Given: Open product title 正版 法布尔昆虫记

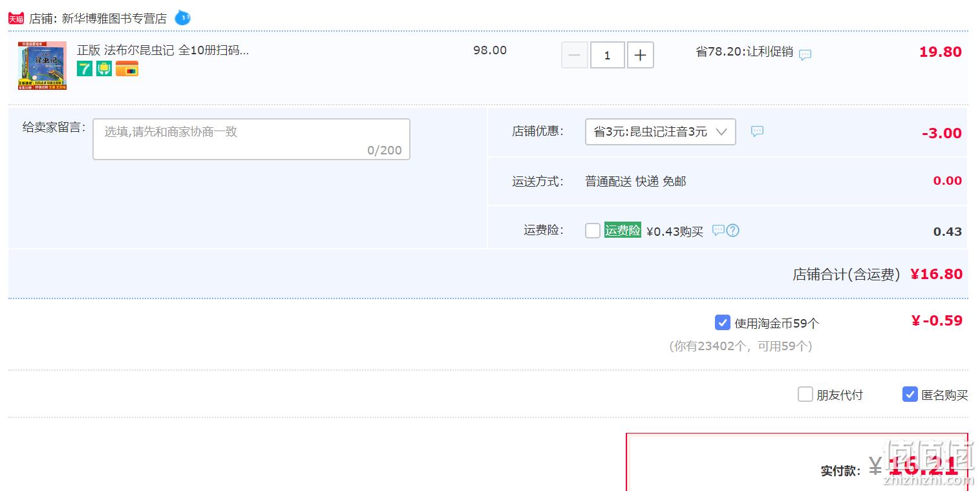Looking at the screenshot, I should click(163, 50).
